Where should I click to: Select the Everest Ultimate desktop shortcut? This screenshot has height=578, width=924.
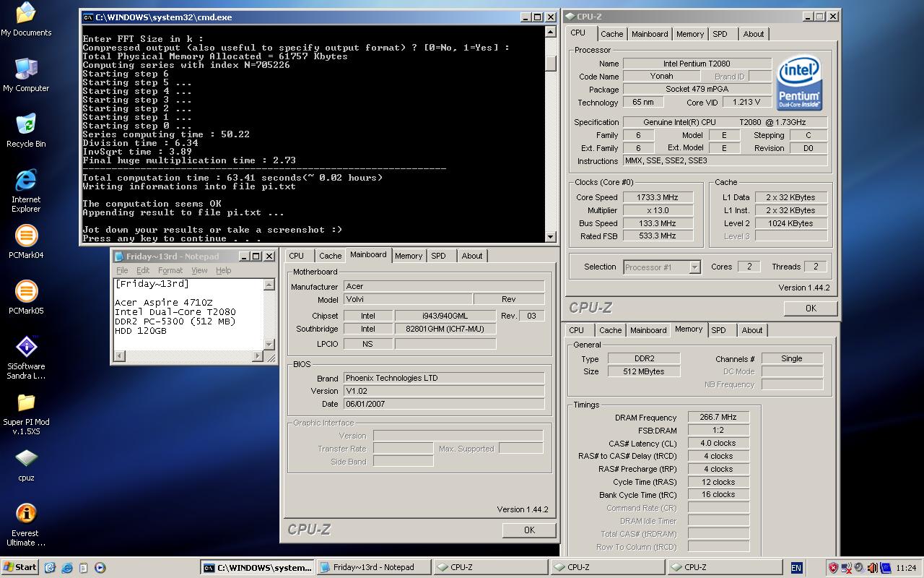tap(26, 525)
